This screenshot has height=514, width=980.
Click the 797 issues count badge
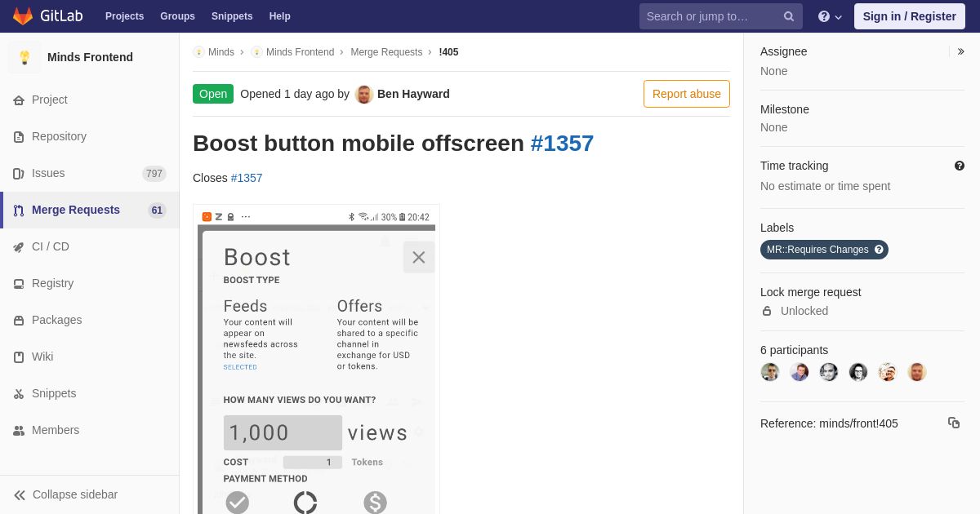pos(154,173)
